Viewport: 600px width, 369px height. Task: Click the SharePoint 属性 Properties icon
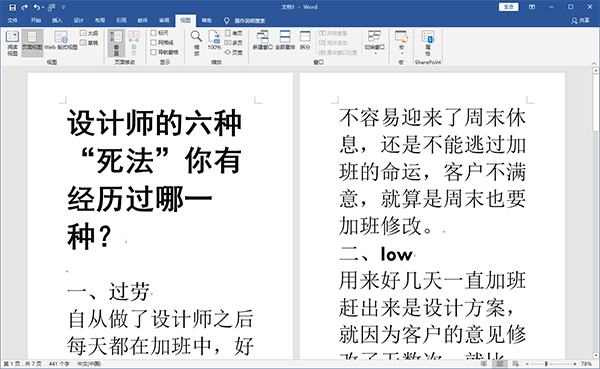pos(428,42)
